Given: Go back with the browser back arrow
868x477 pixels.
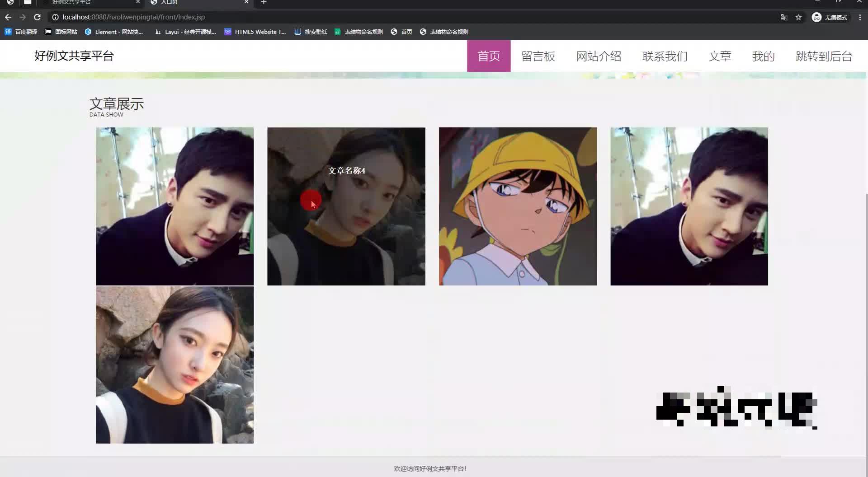Looking at the screenshot, I should (8, 17).
